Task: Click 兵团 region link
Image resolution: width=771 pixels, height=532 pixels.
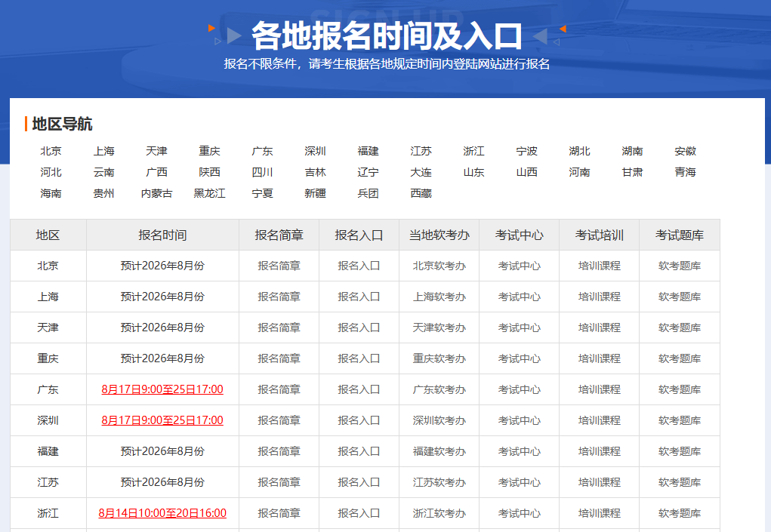Action: tap(368, 193)
